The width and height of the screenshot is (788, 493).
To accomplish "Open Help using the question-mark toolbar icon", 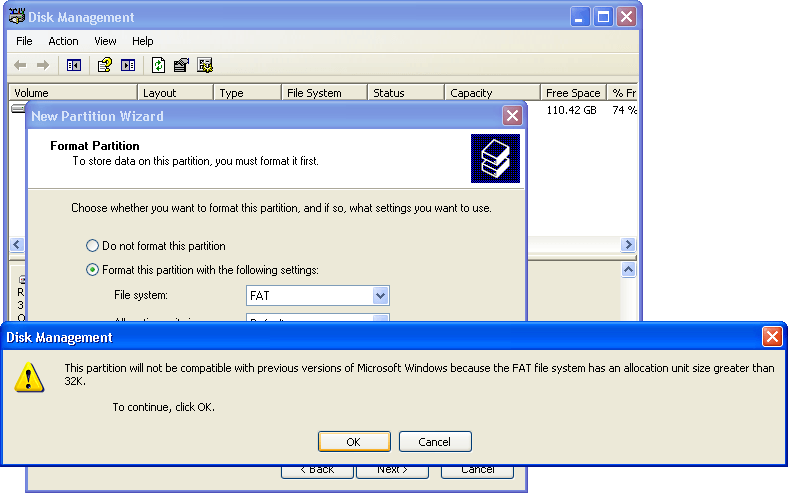I will pyautogui.click(x=105, y=65).
